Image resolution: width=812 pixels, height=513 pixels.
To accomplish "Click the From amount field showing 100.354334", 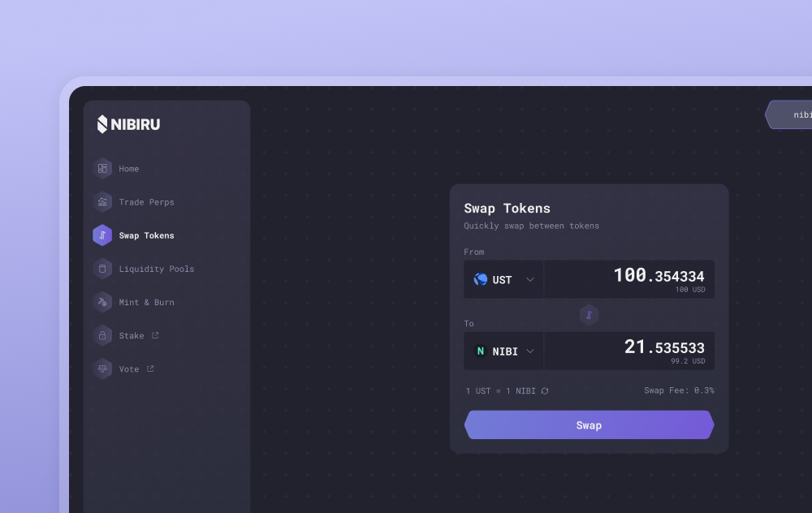I will coord(629,278).
